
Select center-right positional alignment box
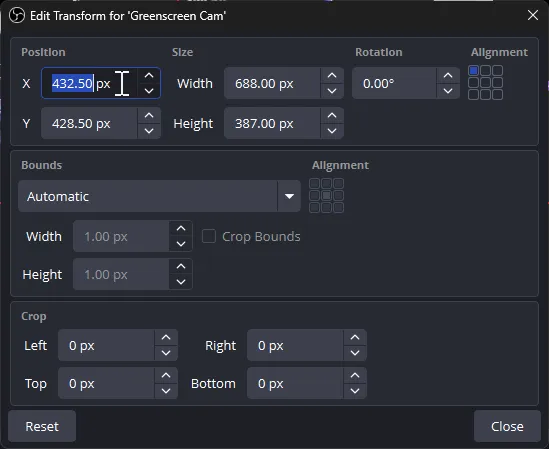pyautogui.click(x=497, y=83)
